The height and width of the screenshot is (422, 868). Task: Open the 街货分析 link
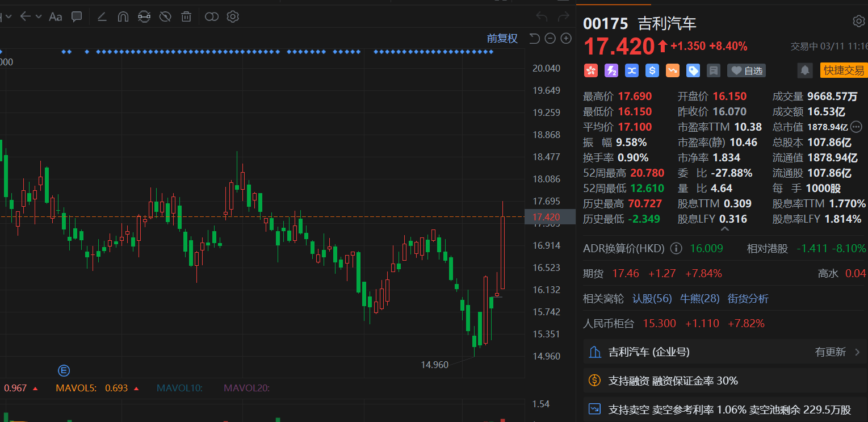click(x=748, y=298)
